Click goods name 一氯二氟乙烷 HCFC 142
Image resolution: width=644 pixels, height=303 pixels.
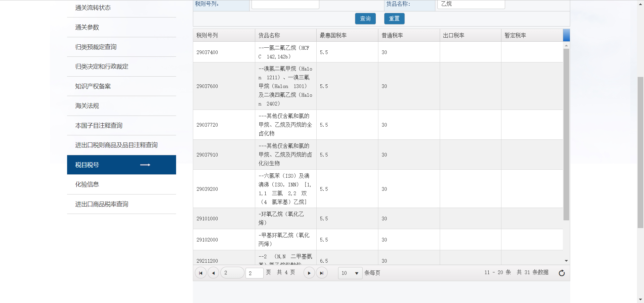coord(284,52)
